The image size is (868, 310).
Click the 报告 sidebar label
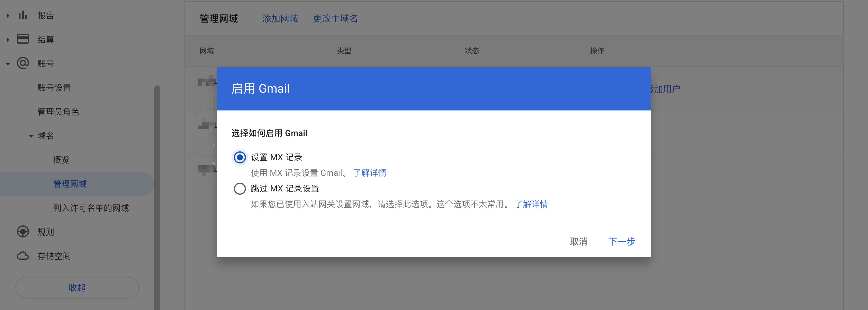pyautogui.click(x=46, y=15)
